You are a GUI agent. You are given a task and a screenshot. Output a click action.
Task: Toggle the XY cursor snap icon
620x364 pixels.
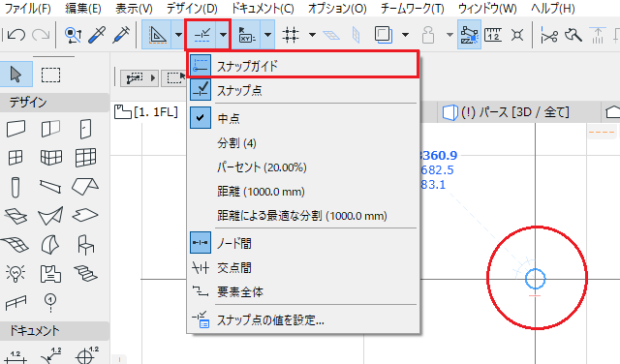point(247,35)
